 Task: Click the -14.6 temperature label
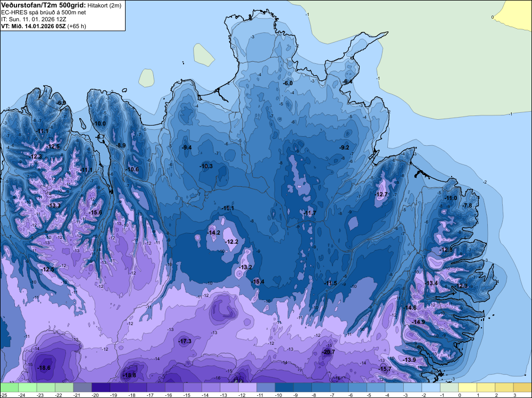pos(410,308)
